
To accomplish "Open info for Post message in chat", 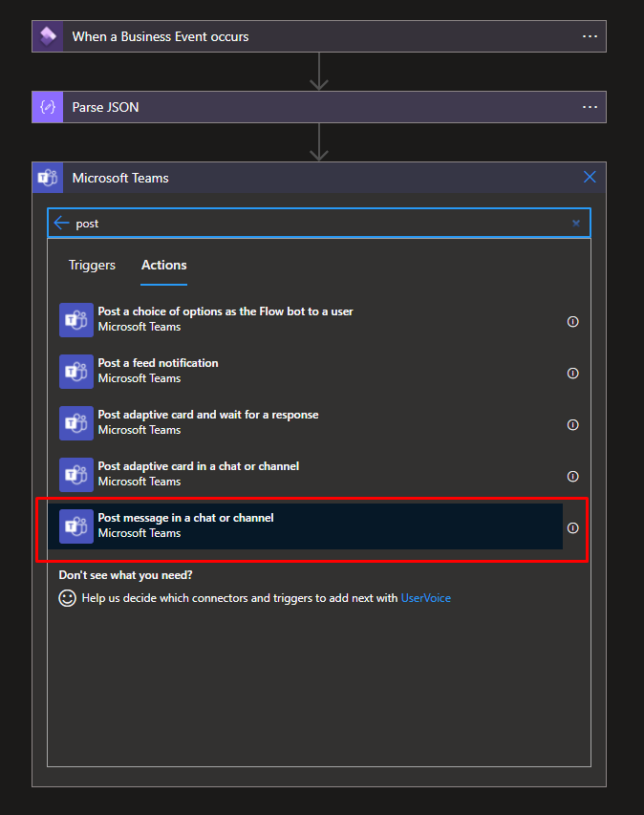I will tap(573, 528).
